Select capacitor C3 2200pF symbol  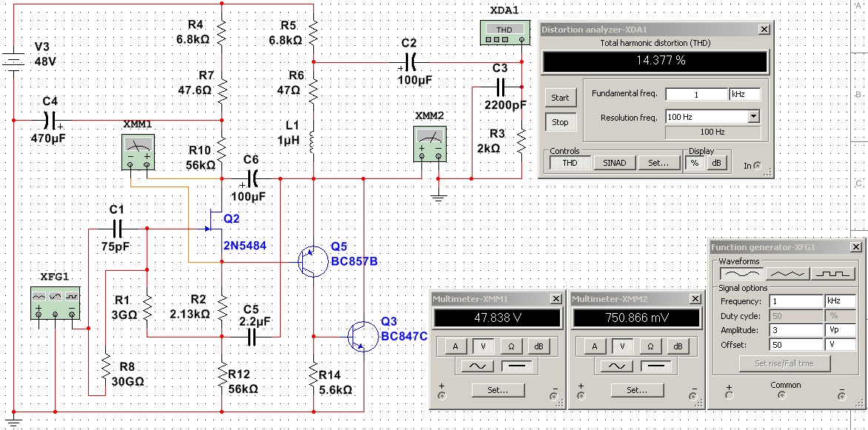tap(500, 87)
